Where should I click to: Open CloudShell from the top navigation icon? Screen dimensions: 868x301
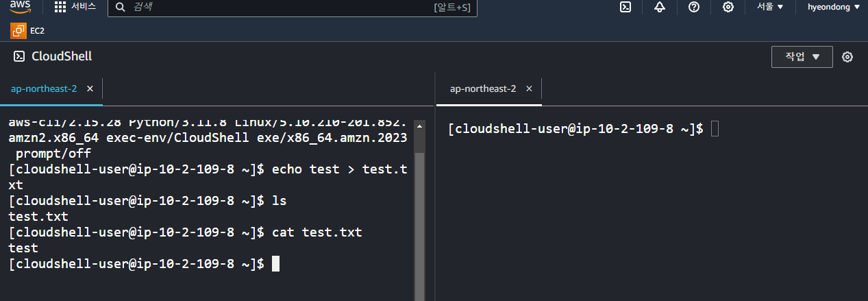click(x=625, y=7)
